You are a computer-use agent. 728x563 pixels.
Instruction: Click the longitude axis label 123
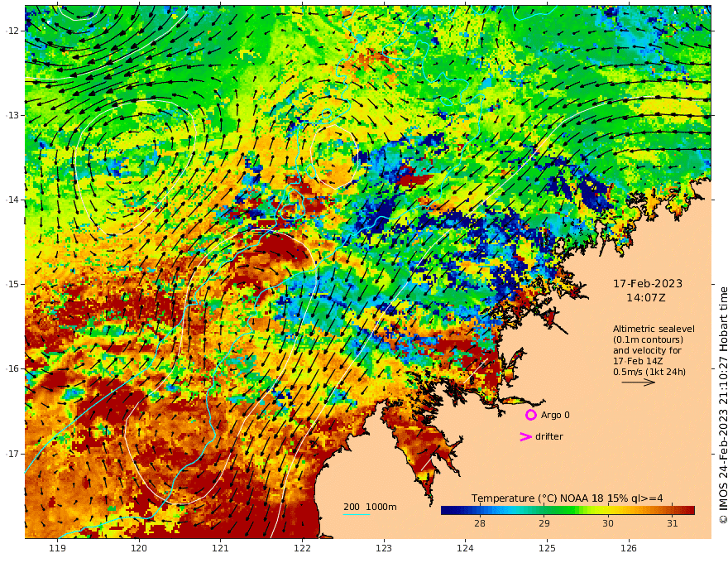coord(384,548)
